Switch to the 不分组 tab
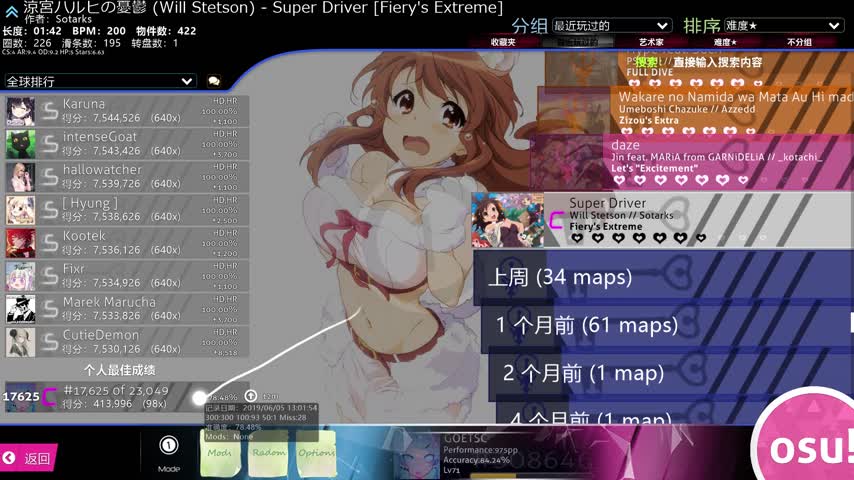854x480 pixels. tap(799, 42)
